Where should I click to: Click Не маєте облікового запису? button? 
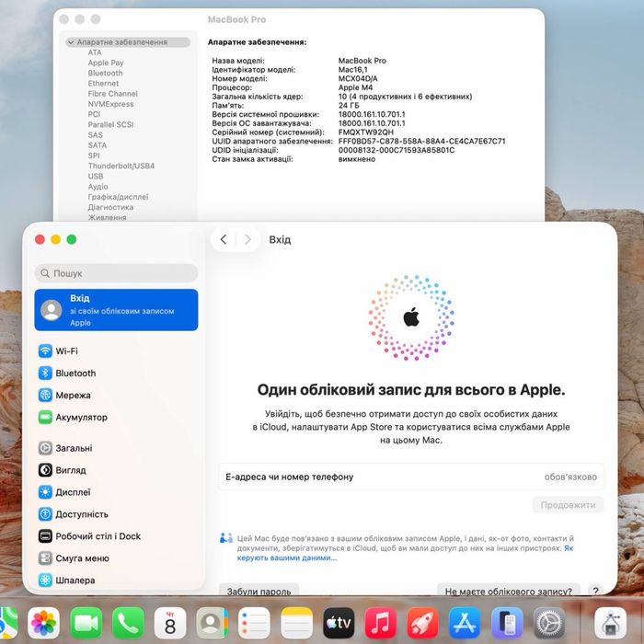tap(509, 591)
